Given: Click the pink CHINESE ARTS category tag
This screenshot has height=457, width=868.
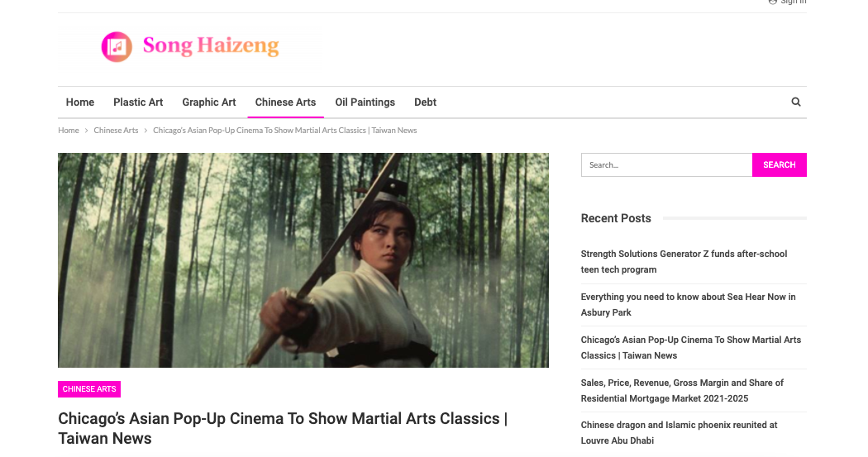Looking at the screenshot, I should click(x=89, y=389).
